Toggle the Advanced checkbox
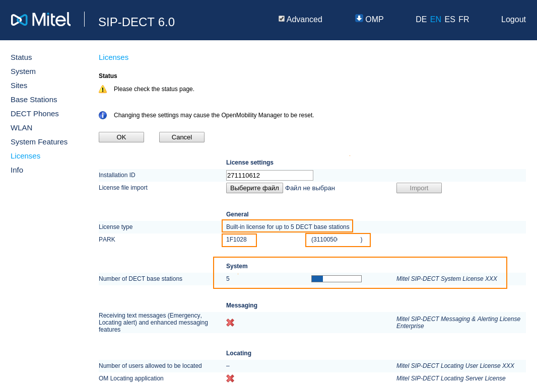The image size is (537, 392). tap(282, 19)
